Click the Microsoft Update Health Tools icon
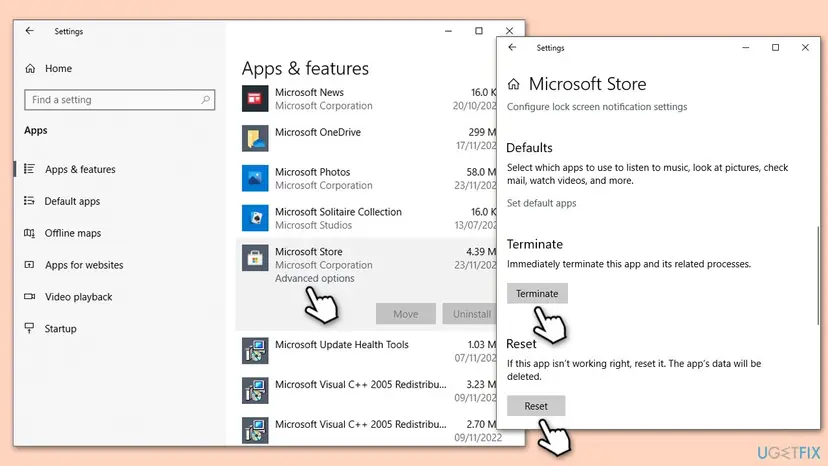Image resolution: width=828 pixels, height=466 pixels. tap(255, 351)
